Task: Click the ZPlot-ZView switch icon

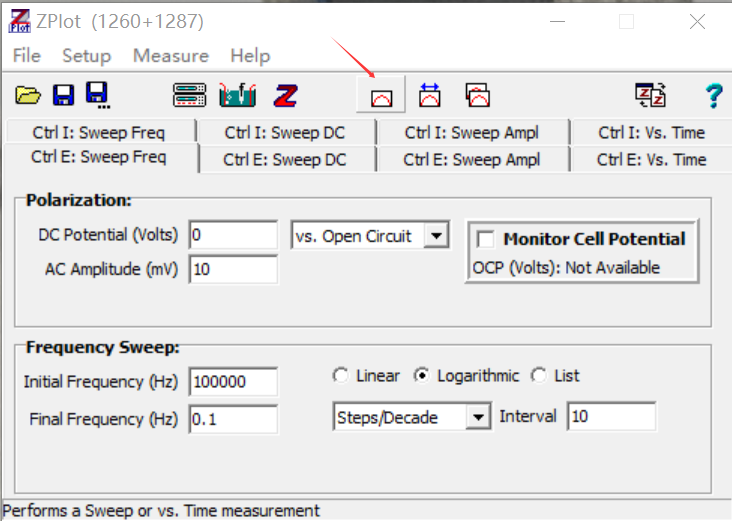Action: click(651, 96)
